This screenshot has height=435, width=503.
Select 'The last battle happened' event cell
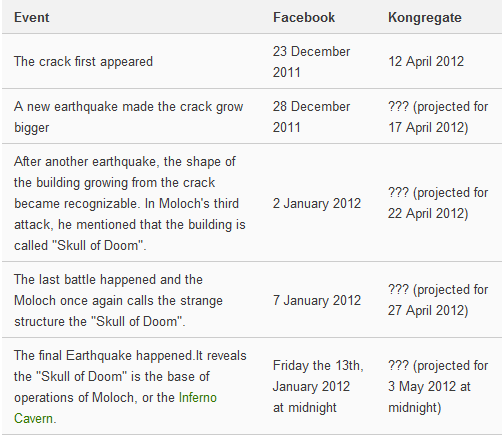point(118,300)
